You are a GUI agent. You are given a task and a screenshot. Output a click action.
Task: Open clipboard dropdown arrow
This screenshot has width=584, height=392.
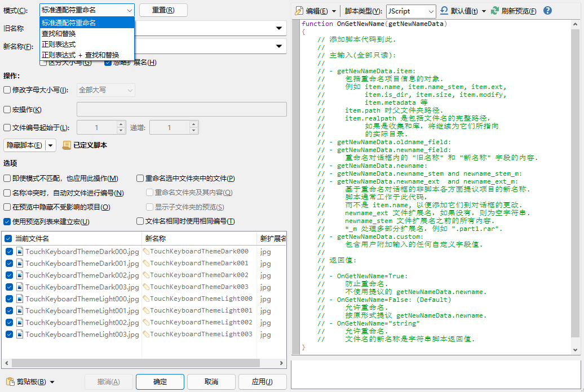point(52,382)
